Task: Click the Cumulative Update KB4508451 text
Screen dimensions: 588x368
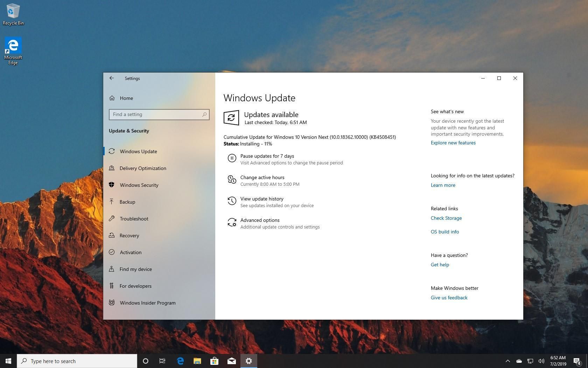Action: tap(310, 137)
